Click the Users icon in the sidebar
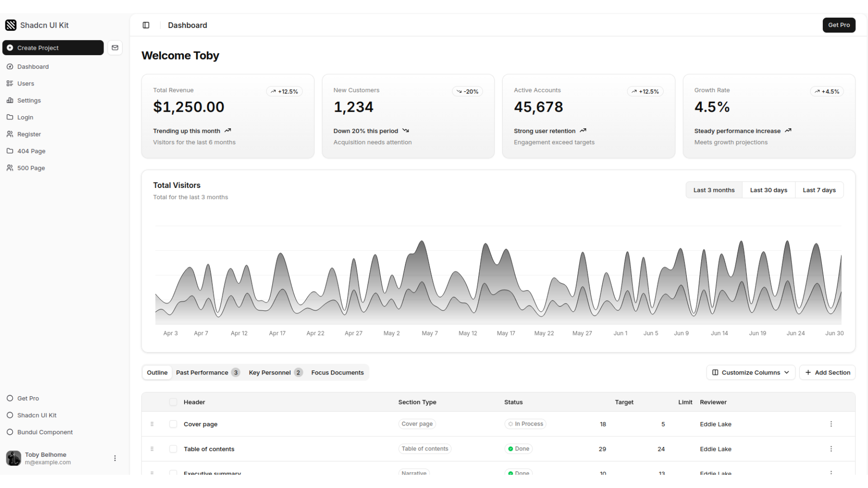This screenshot has width=868, height=488. click(x=10, y=84)
